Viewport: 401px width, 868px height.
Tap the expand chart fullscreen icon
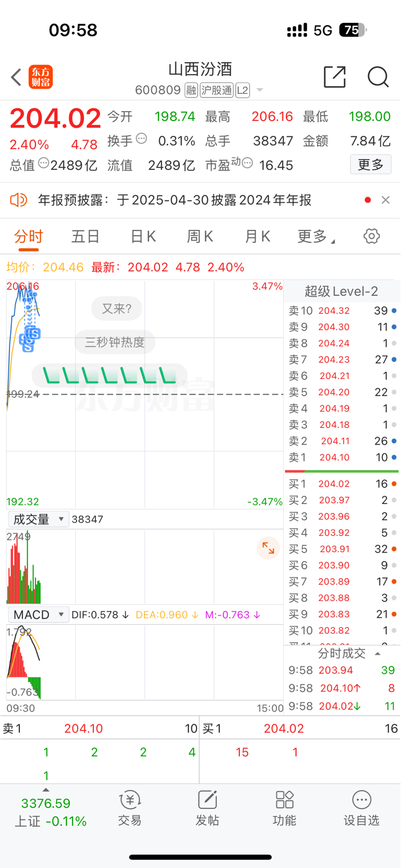268,548
